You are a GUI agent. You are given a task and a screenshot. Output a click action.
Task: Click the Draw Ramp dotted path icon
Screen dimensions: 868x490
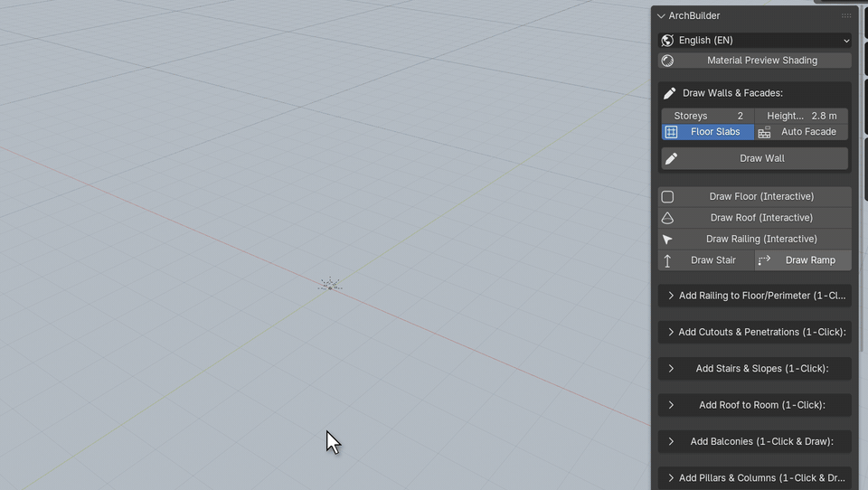pos(765,260)
